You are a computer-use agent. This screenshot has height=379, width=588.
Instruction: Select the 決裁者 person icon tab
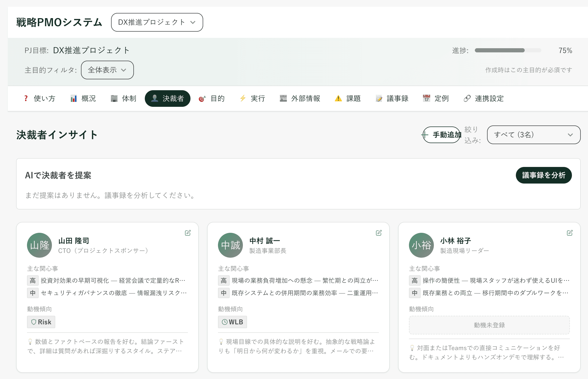coord(155,99)
